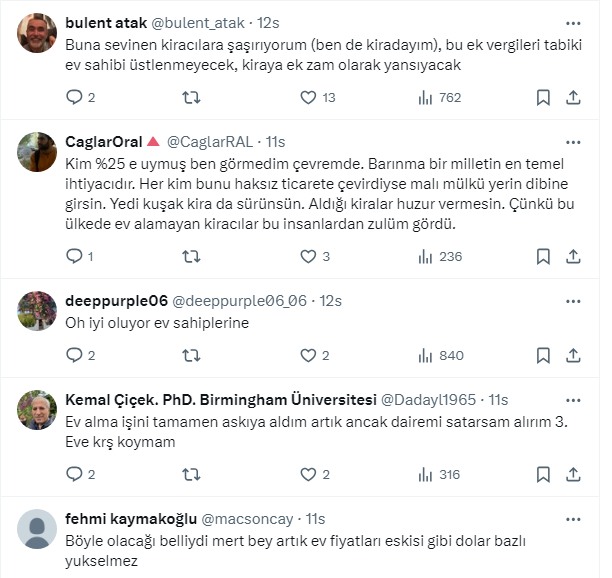
Task: Click deeppurple06's profile avatar
Action: pyautogui.click(x=37, y=311)
